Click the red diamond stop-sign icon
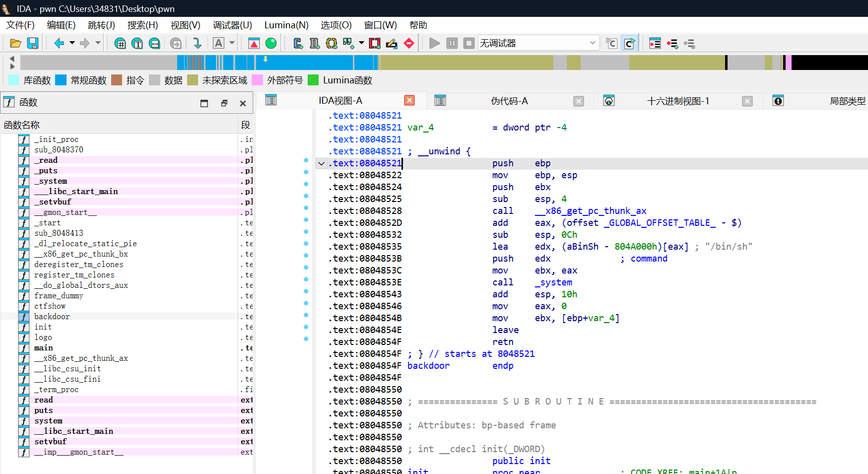 coord(409,43)
